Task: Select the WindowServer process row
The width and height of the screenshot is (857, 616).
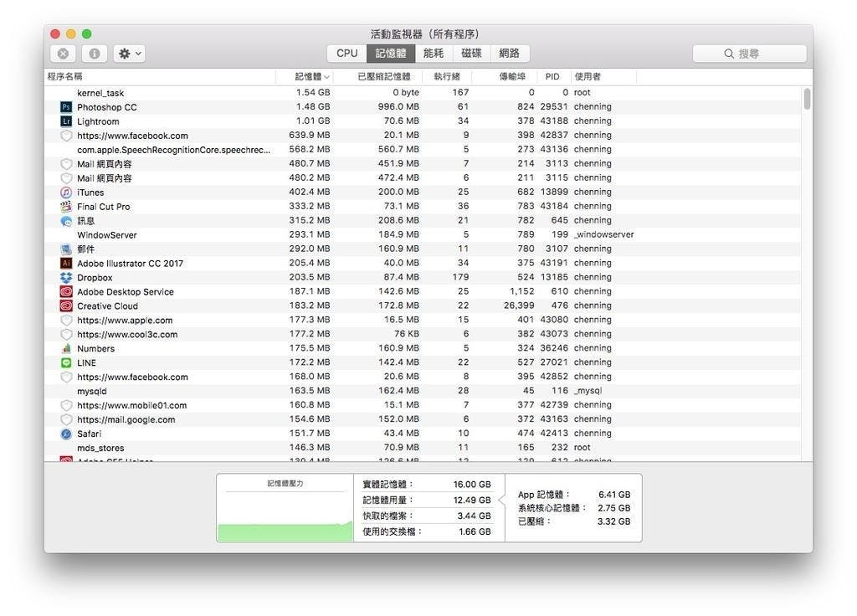Action: point(423,235)
